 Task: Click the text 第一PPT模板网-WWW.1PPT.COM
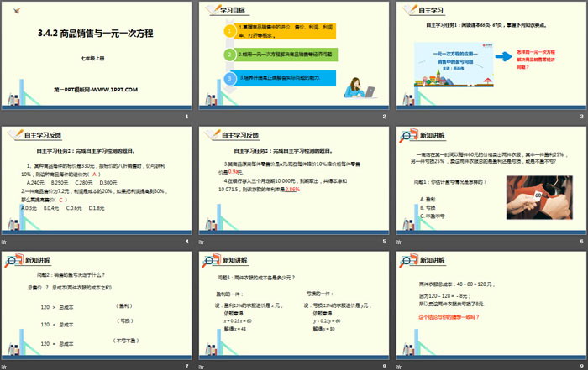point(96,90)
